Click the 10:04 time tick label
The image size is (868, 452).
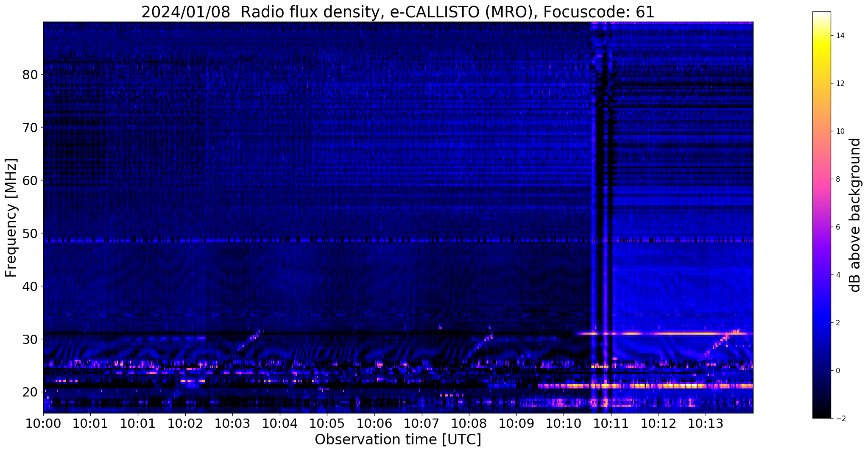tap(279, 423)
